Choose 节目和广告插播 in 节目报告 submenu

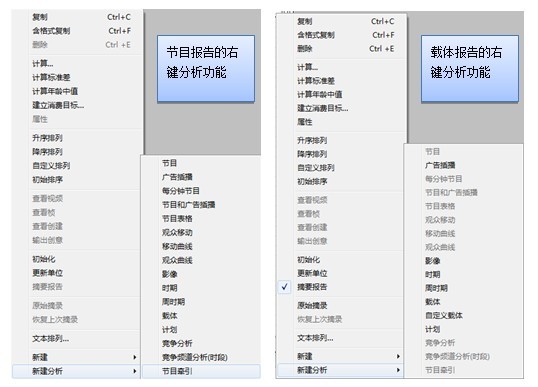[188, 205]
